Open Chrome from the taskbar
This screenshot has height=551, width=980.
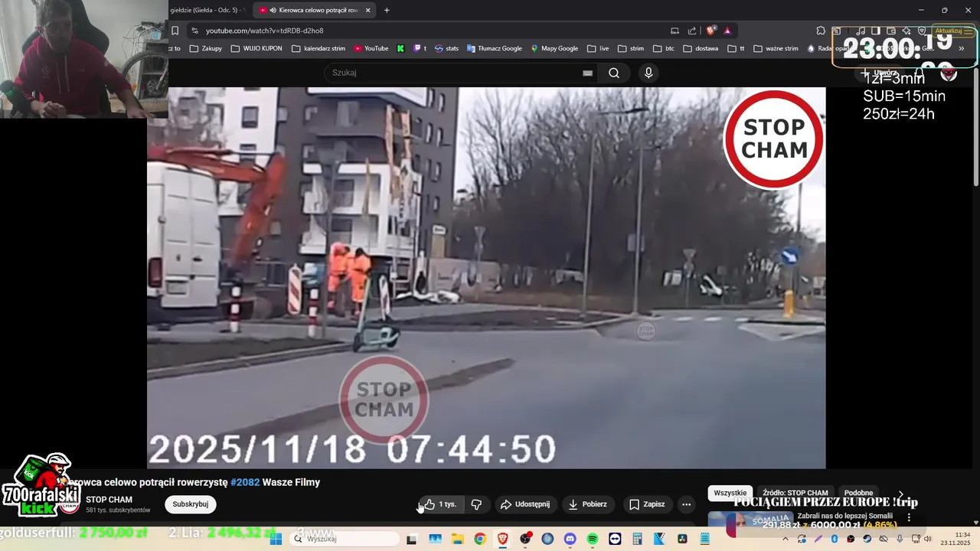pos(479,539)
